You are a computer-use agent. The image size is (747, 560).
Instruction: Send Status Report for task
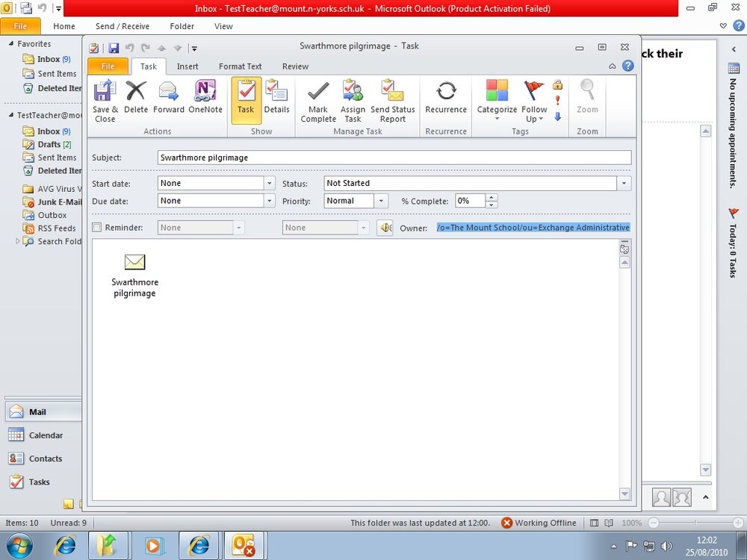click(393, 102)
